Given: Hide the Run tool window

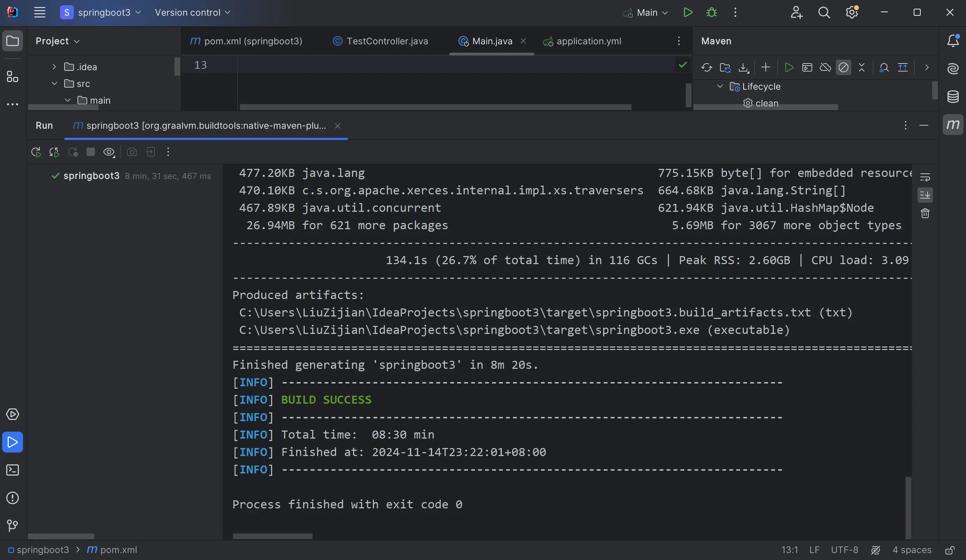Looking at the screenshot, I should [924, 125].
